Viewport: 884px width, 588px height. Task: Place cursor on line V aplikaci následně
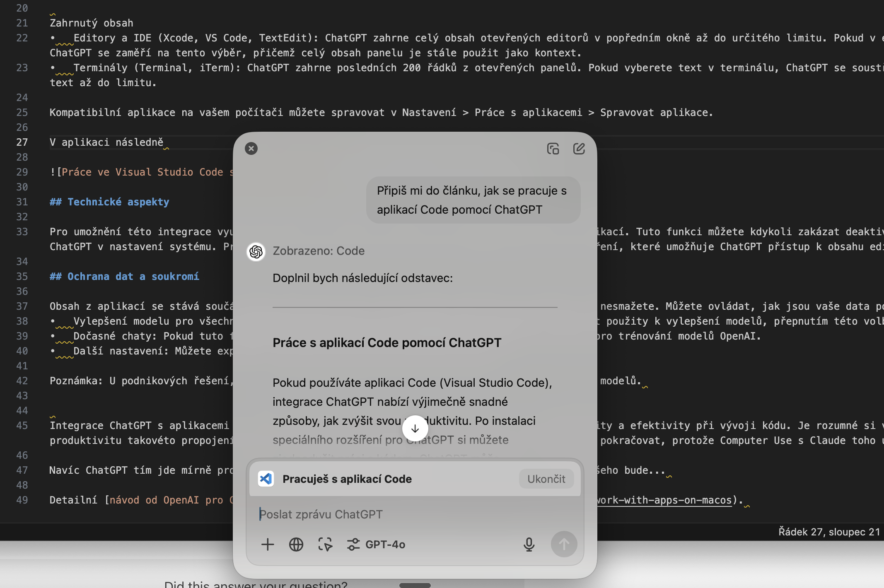tap(106, 142)
